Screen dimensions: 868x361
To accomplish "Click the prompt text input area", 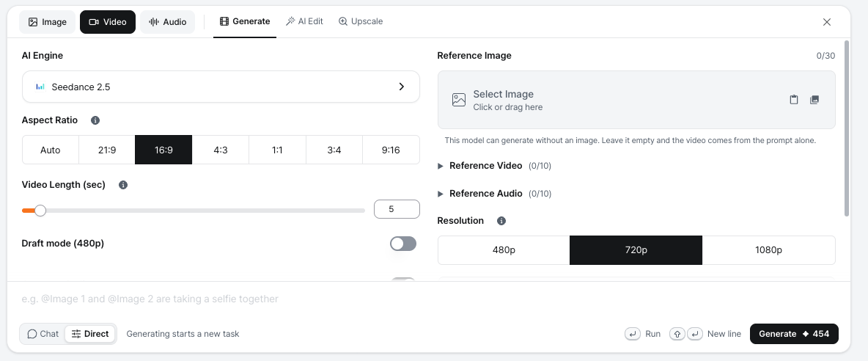I will point(428,299).
